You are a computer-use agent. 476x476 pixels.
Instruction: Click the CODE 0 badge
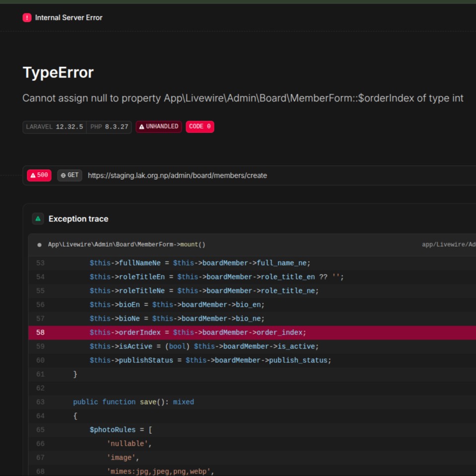click(200, 127)
